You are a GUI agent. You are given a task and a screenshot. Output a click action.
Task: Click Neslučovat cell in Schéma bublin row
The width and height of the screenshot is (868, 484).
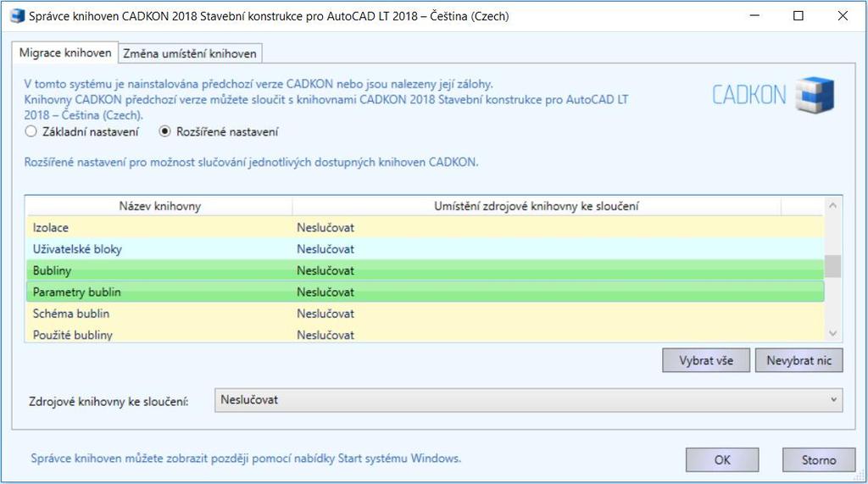click(325, 314)
